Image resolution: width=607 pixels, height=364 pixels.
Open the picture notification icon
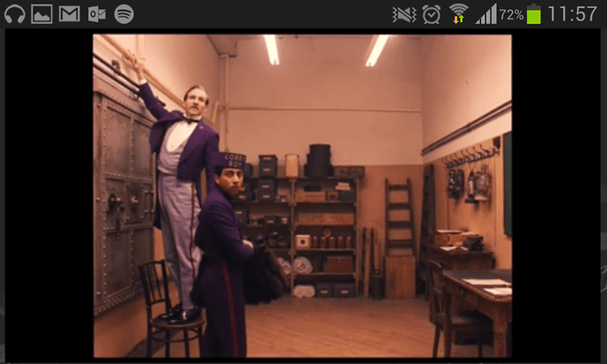[x=42, y=14]
